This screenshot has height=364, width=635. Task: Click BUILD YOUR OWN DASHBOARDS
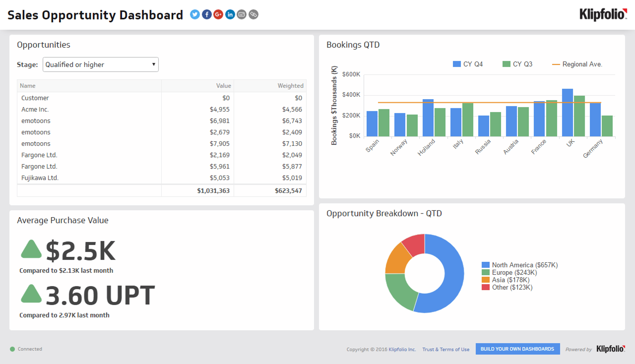click(517, 349)
